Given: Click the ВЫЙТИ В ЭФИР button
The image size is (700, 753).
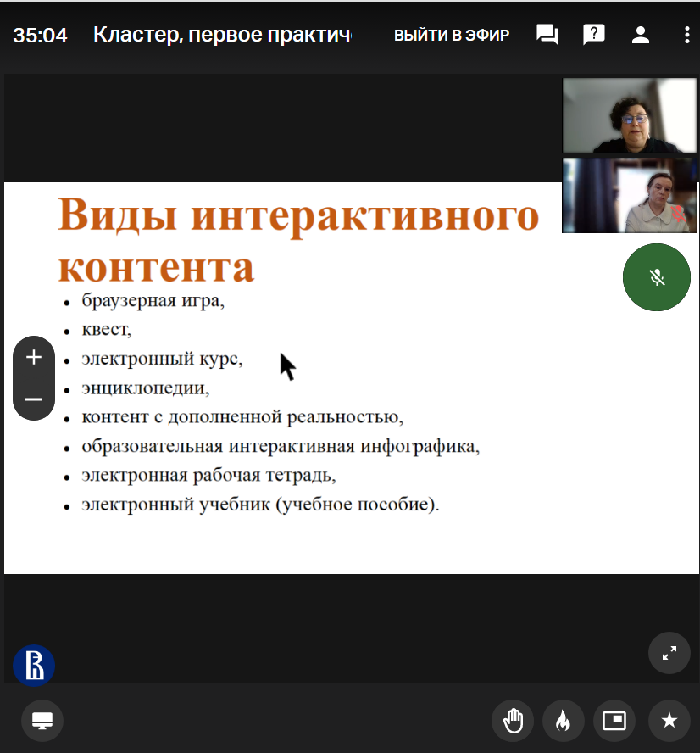Looking at the screenshot, I should (452, 35).
